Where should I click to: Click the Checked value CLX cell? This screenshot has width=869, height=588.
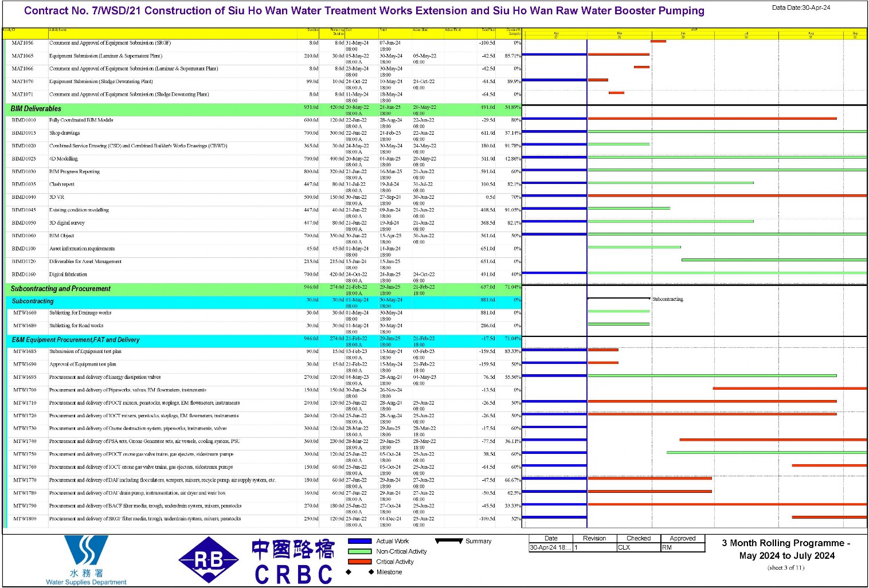[639, 547]
